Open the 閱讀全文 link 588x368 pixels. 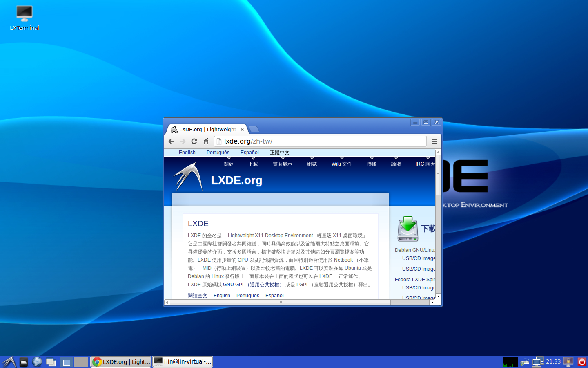(198, 295)
